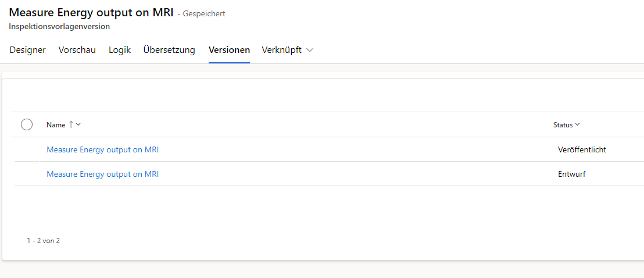The width and height of the screenshot is (644, 278).
Task: Click the Name column header label
Action: pyautogui.click(x=56, y=124)
